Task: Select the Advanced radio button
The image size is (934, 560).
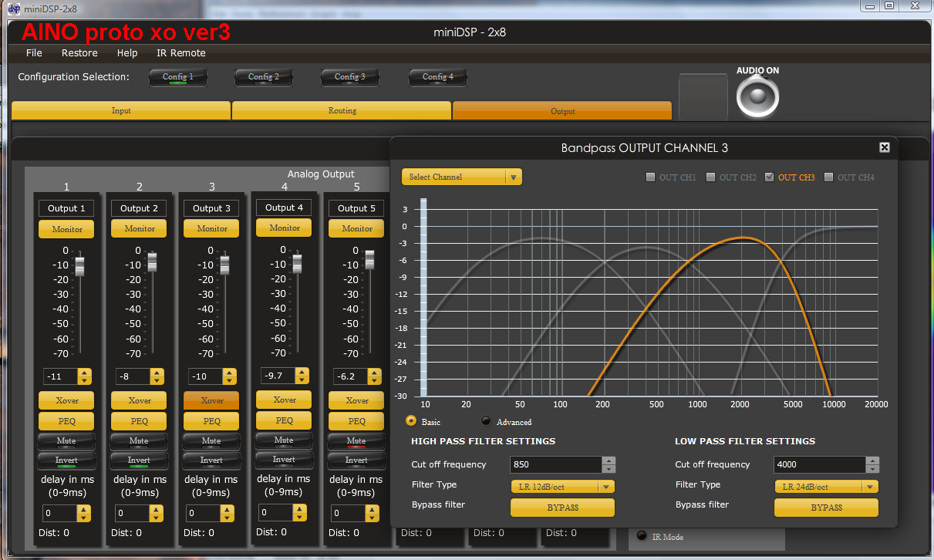Action: pyautogui.click(x=486, y=421)
